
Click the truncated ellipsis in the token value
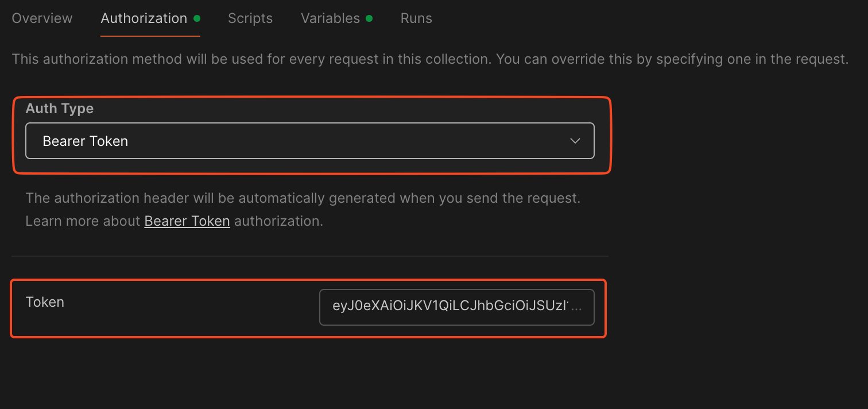[577, 307]
